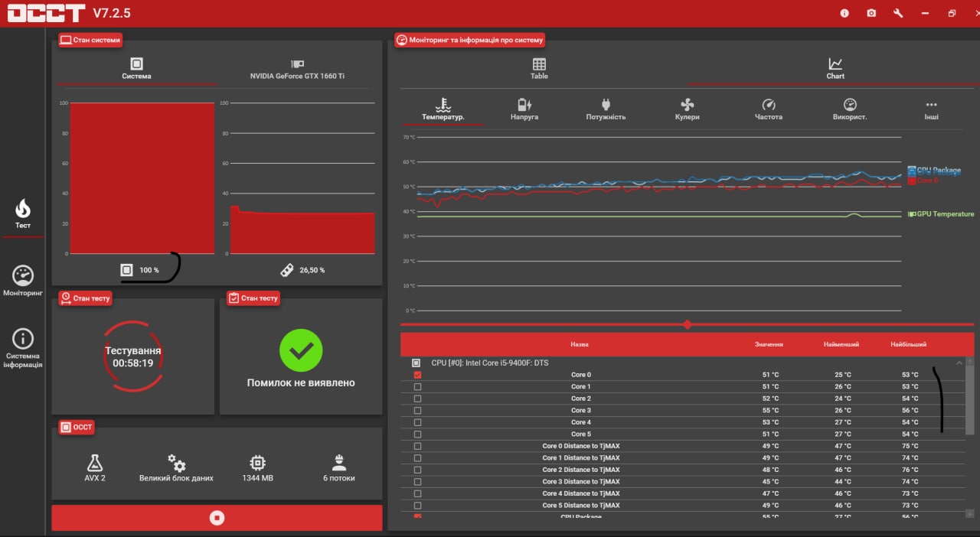Click the fan Кулери icon

pyautogui.click(x=687, y=104)
